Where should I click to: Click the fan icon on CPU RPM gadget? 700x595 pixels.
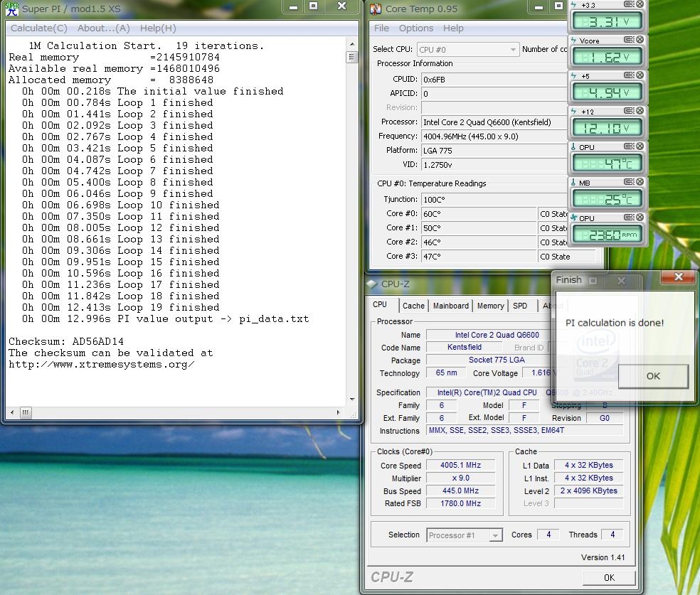(574, 218)
